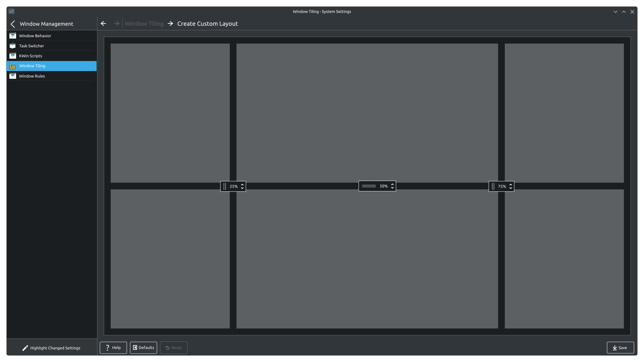
Task: Click inside the 50% percentage field
Action: coord(384,186)
